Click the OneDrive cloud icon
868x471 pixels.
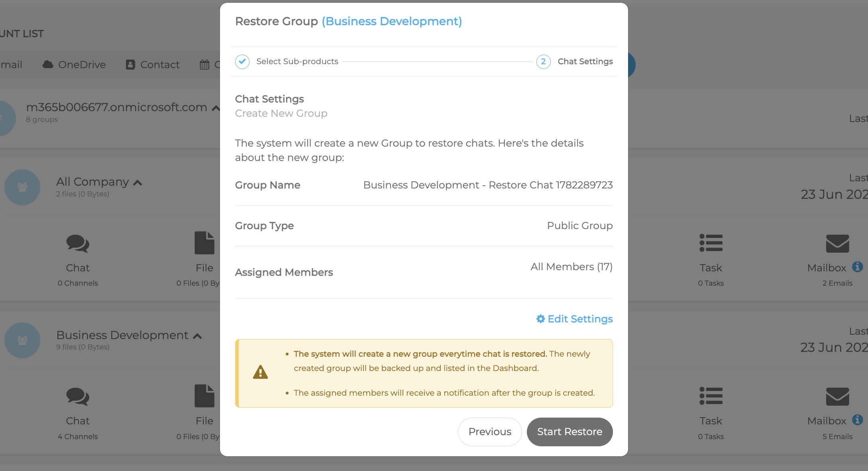pyautogui.click(x=48, y=65)
